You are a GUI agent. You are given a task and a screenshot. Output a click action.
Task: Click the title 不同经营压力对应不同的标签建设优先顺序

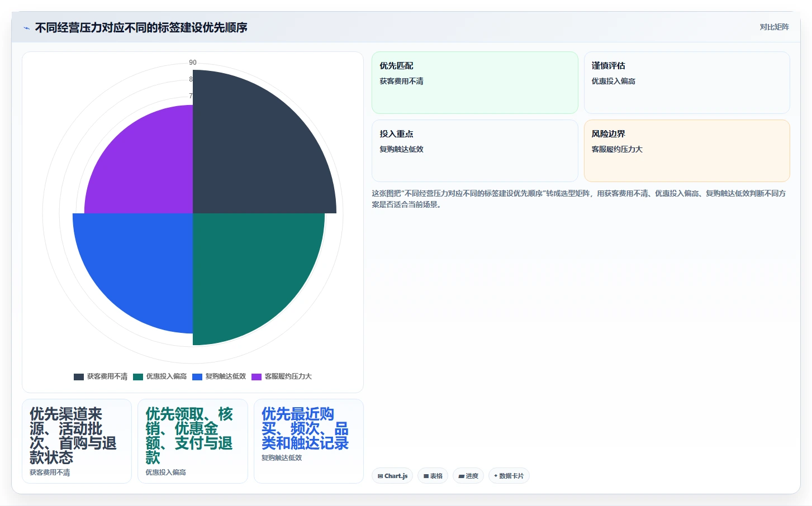coord(141,27)
